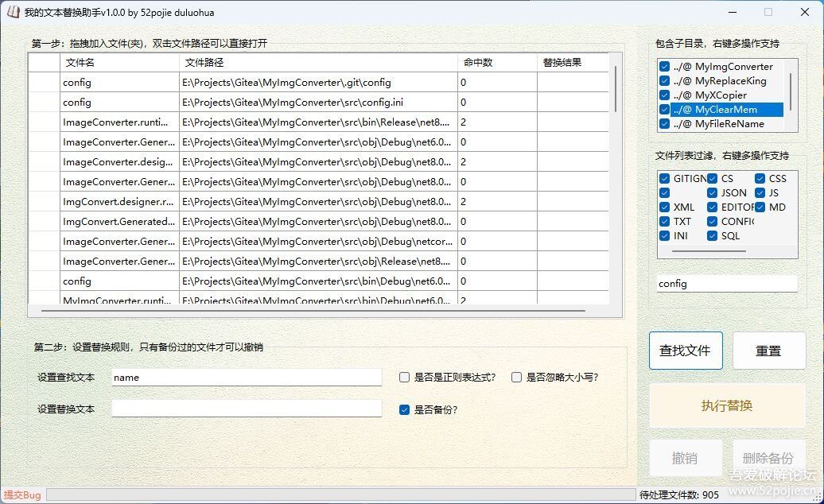824x504 pixels.
Task: Uncheck the CS filter checkbox
Action: pos(712,179)
